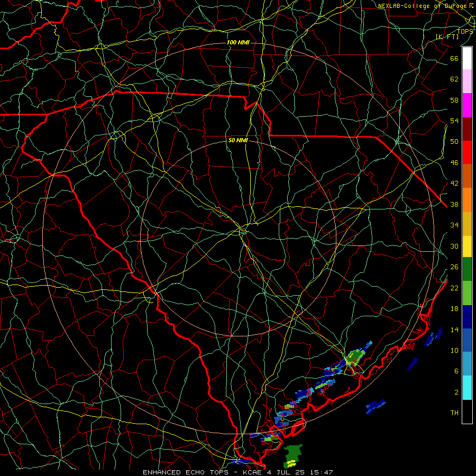Click the legend value 66

point(454,58)
